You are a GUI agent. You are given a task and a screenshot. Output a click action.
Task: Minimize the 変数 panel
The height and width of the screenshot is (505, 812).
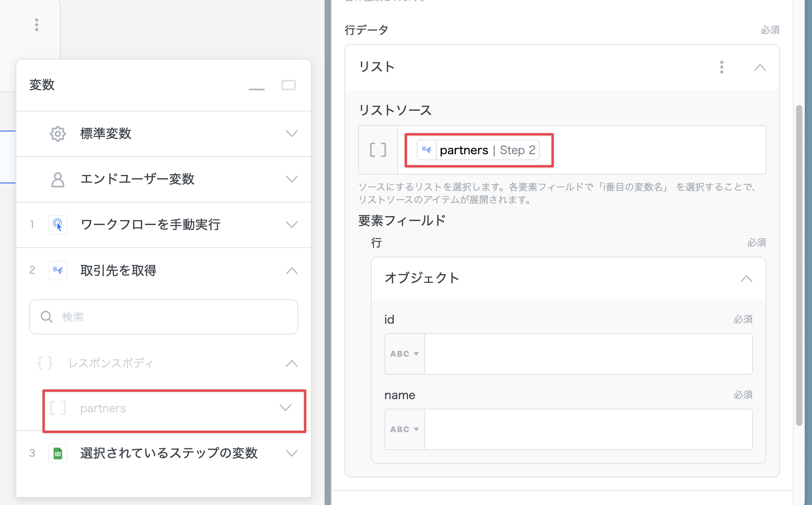(256, 89)
